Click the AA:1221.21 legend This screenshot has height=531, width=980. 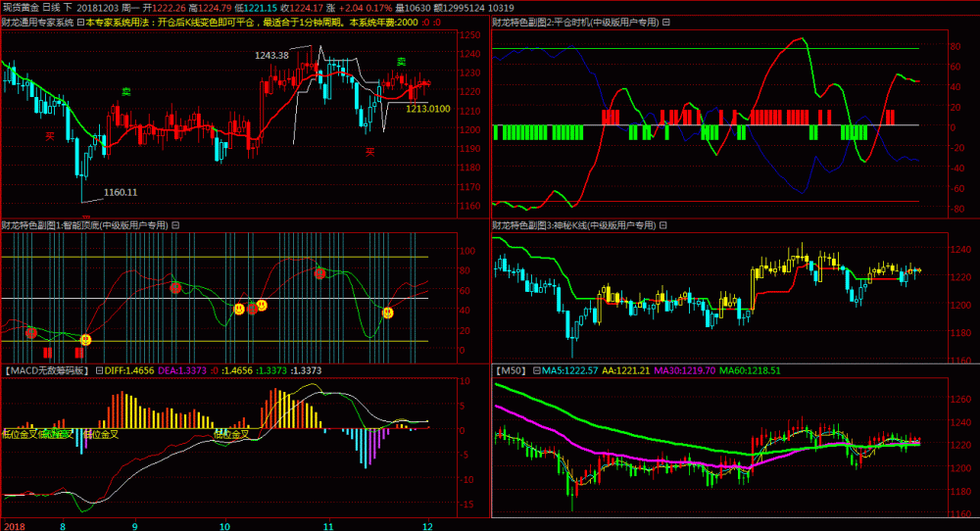[x=625, y=370]
